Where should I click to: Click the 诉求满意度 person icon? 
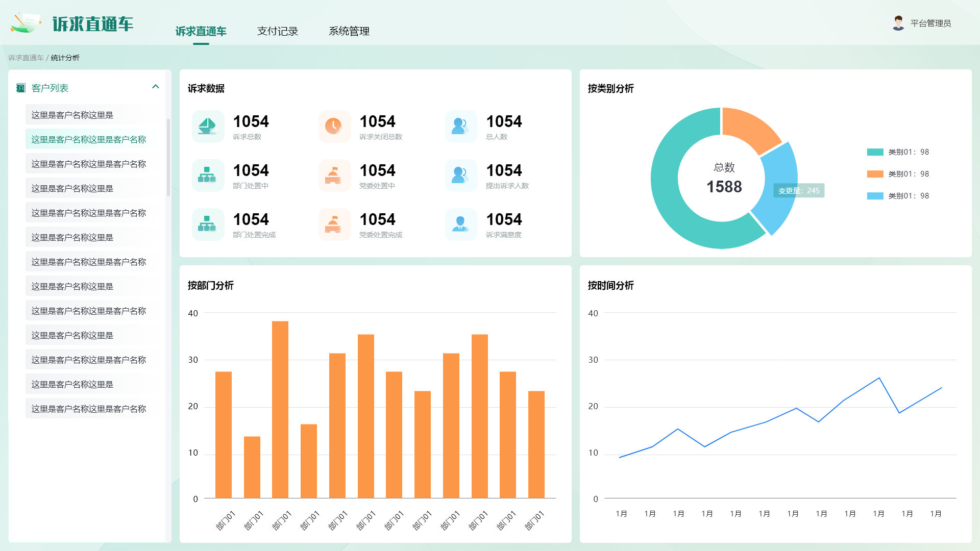[x=461, y=224]
